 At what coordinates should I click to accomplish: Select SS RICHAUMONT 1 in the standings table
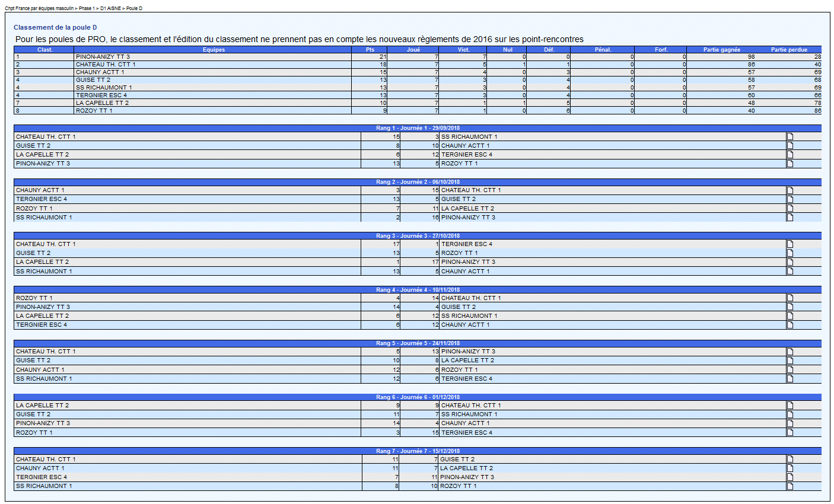[x=104, y=88]
